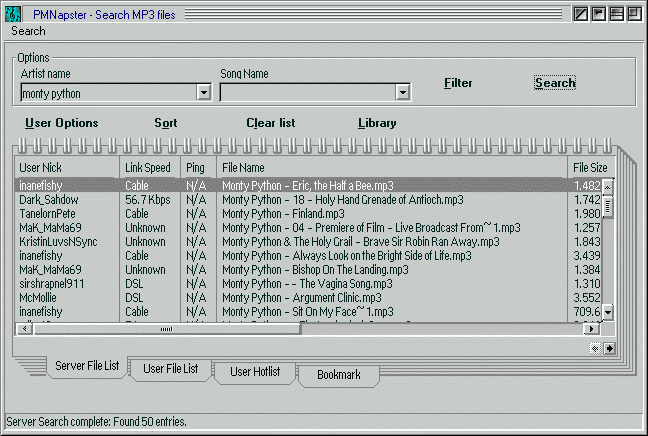The width and height of the screenshot is (648, 436).
Task: Expand the Artist name dropdown arrow
Action: pos(204,93)
